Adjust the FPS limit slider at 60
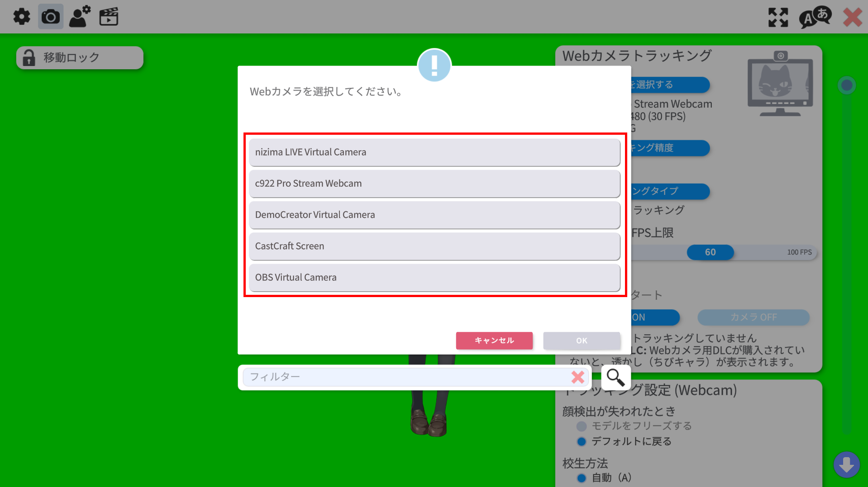 pos(710,252)
